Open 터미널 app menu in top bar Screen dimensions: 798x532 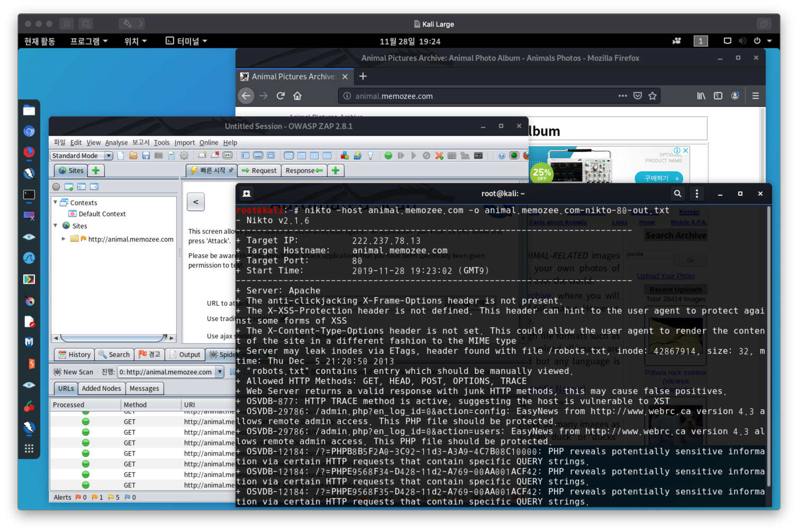tap(186, 41)
